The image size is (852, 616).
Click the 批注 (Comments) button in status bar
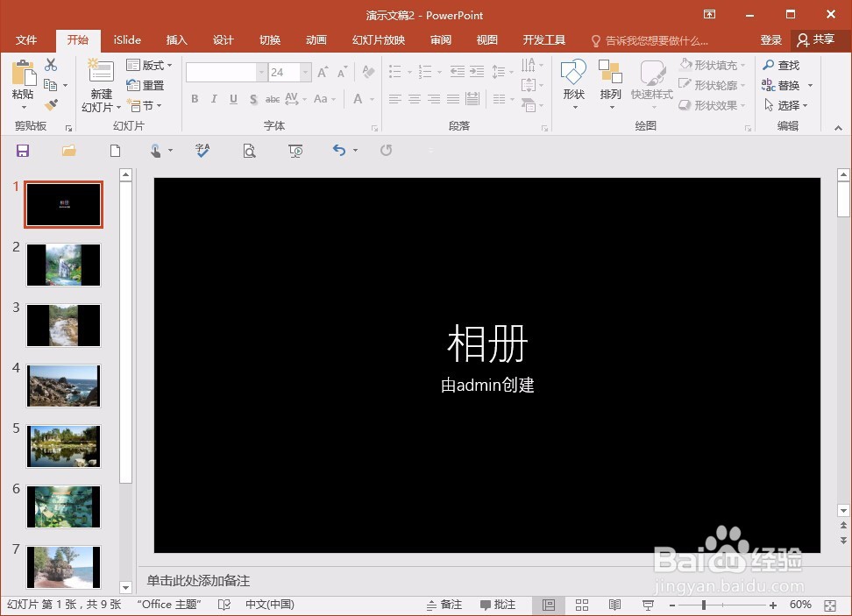coord(499,605)
